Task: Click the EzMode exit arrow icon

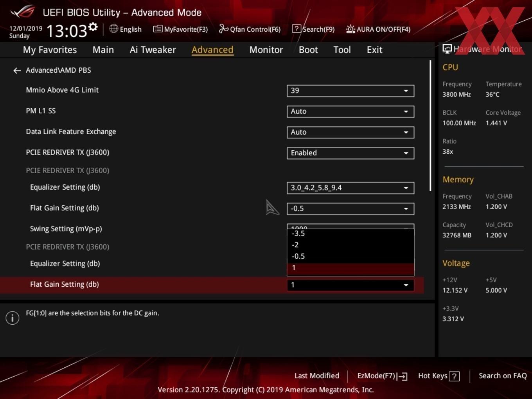Action: tap(403, 376)
